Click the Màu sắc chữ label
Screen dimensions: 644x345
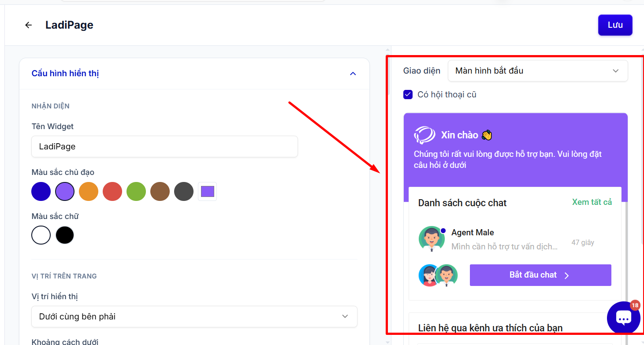click(55, 216)
